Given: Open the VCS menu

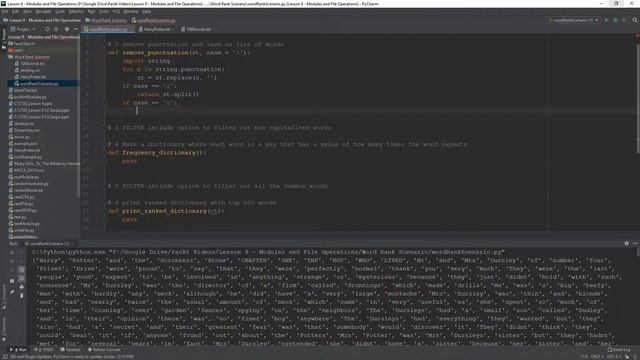Looking at the screenshot, I should 116,11.
